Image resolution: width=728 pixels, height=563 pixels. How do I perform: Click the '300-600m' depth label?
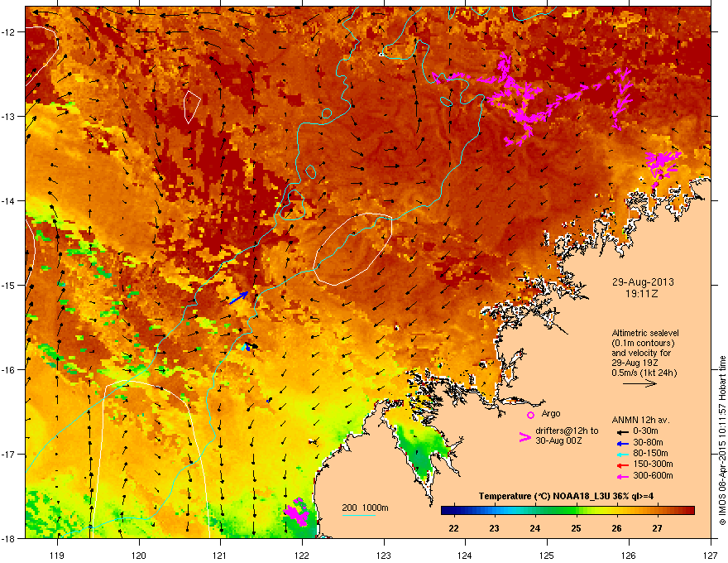[653, 475]
